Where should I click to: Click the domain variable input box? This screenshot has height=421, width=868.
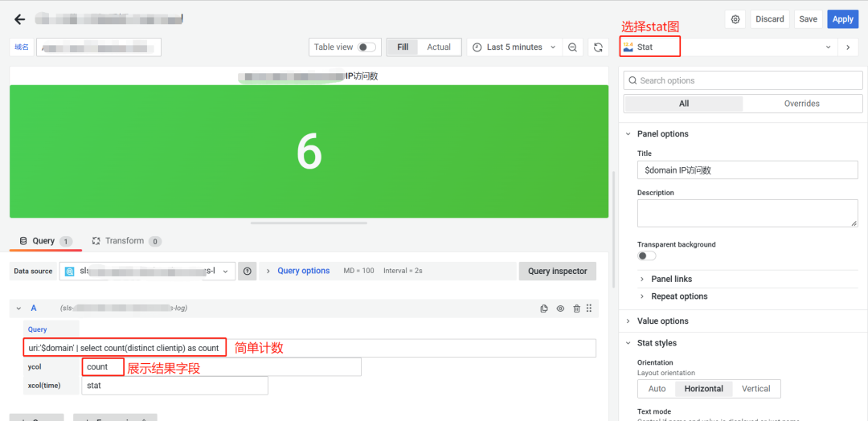coord(99,47)
